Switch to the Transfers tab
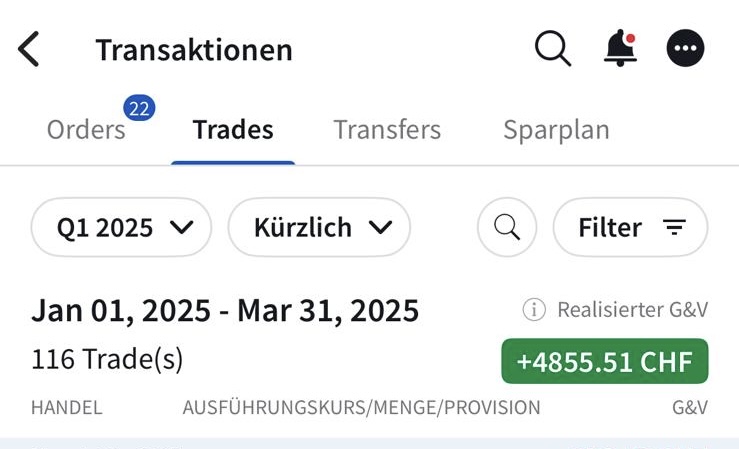The image size is (739, 449). pyautogui.click(x=387, y=130)
